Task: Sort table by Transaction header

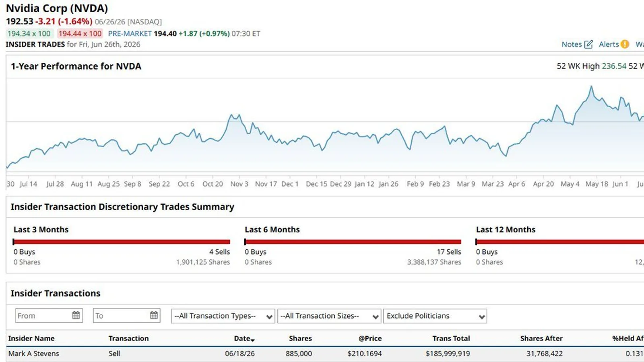Action: [128, 338]
